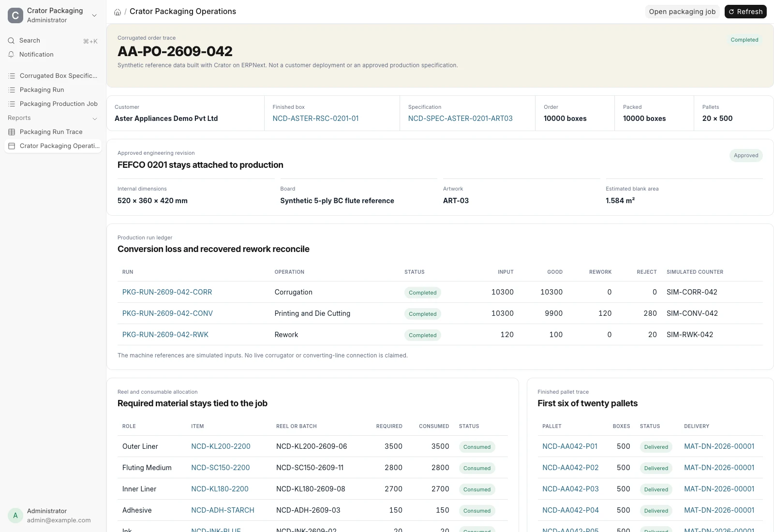
Task: Click the Packaging Production Job list icon
Action: pos(12,104)
